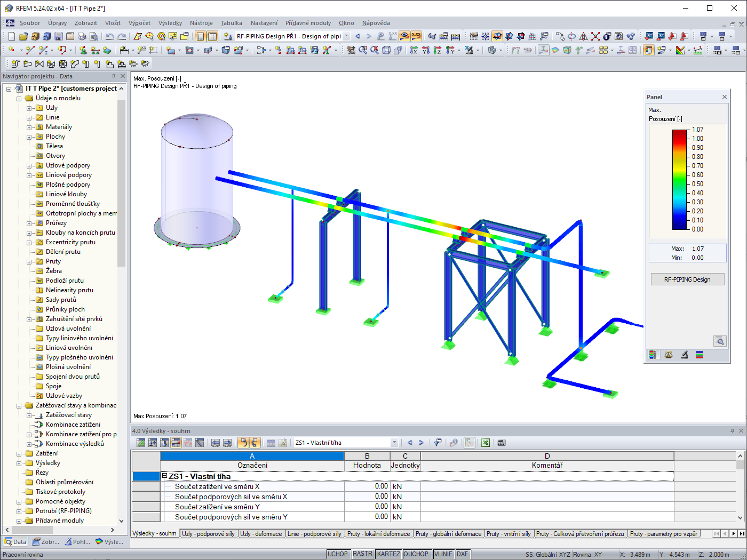Create a new model file

click(11, 36)
